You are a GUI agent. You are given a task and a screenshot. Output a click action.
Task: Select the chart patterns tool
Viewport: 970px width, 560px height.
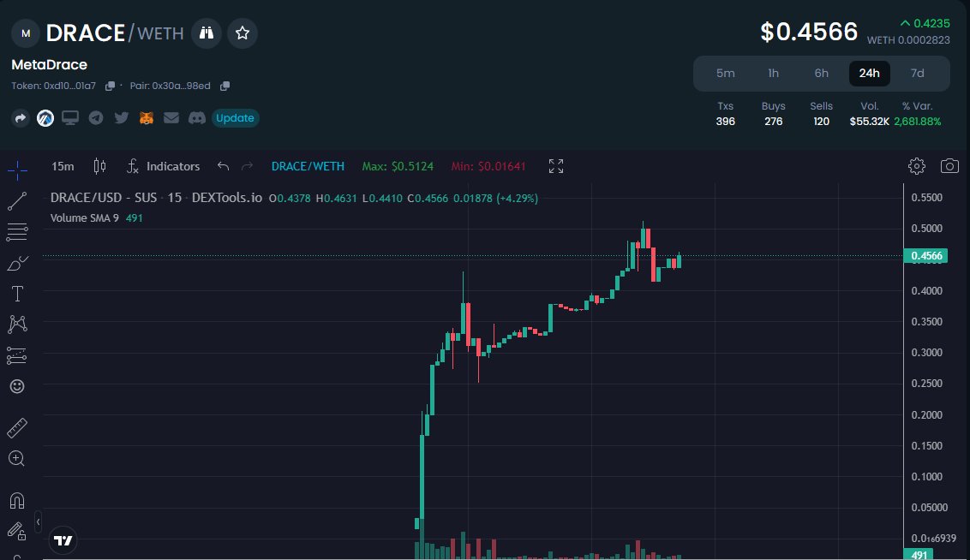[17, 325]
